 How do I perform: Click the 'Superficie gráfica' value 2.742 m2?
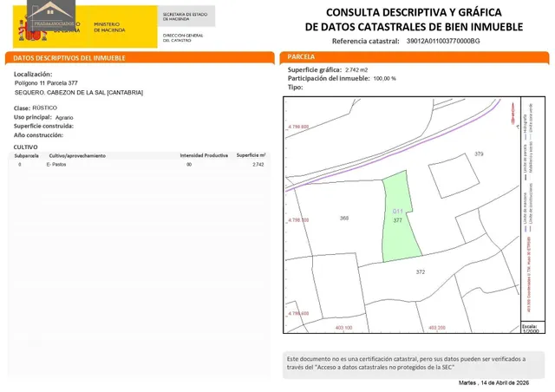point(356,70)
